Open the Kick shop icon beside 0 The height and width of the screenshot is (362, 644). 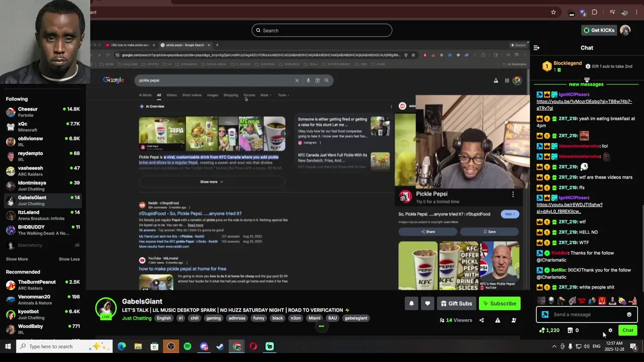[570, 330]
